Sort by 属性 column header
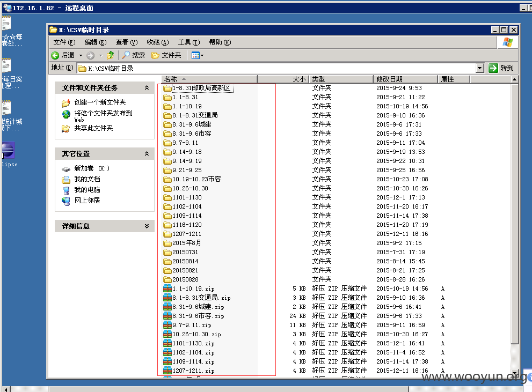Image resolution: width=532 pixels, height=392 pixels. [454, 79]
